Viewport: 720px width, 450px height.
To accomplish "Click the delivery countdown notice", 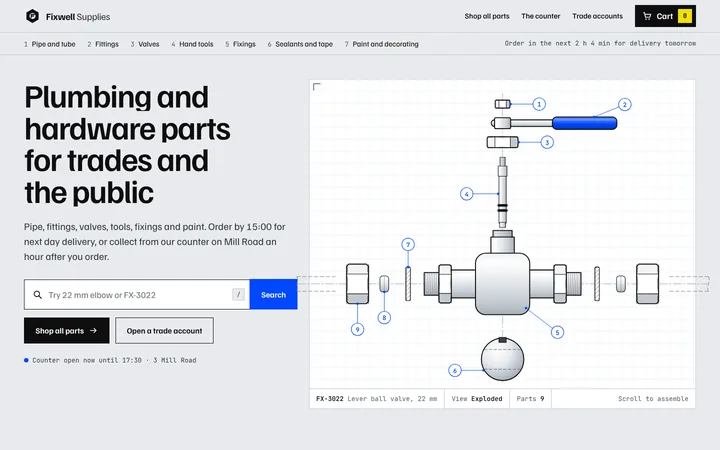I will coord(600,43).
